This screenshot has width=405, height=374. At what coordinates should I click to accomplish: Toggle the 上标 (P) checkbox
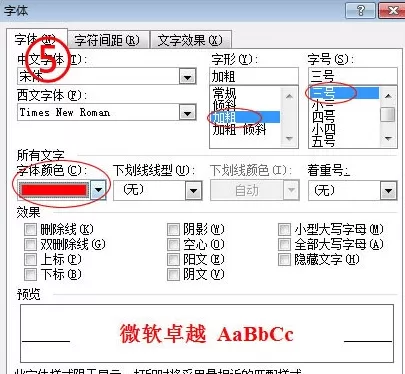pos(30,259)
